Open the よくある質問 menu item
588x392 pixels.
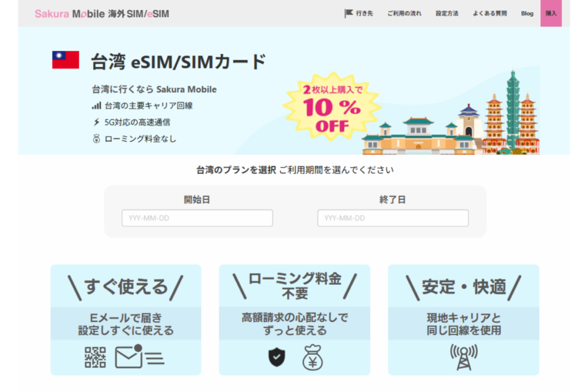coord(490,14)
